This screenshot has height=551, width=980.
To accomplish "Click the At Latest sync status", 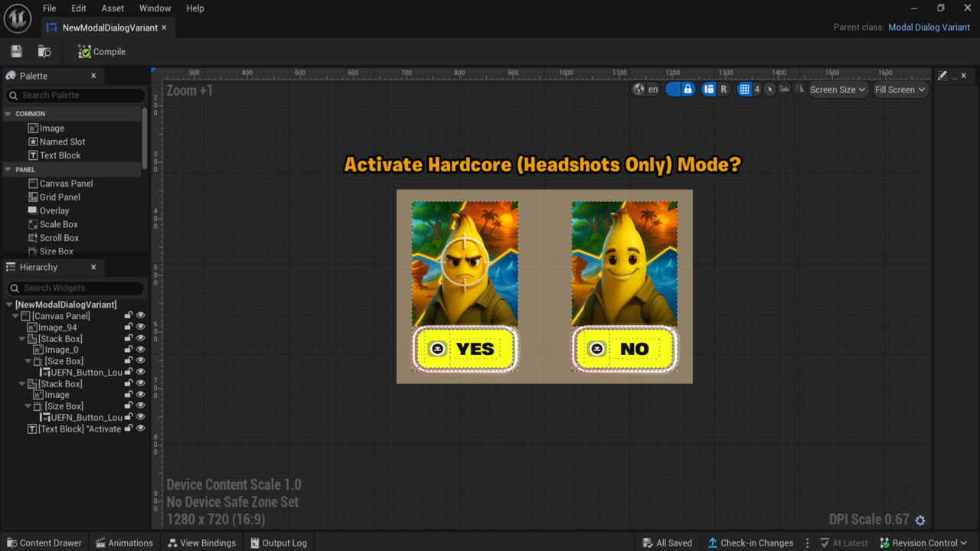I will [844, 543].
